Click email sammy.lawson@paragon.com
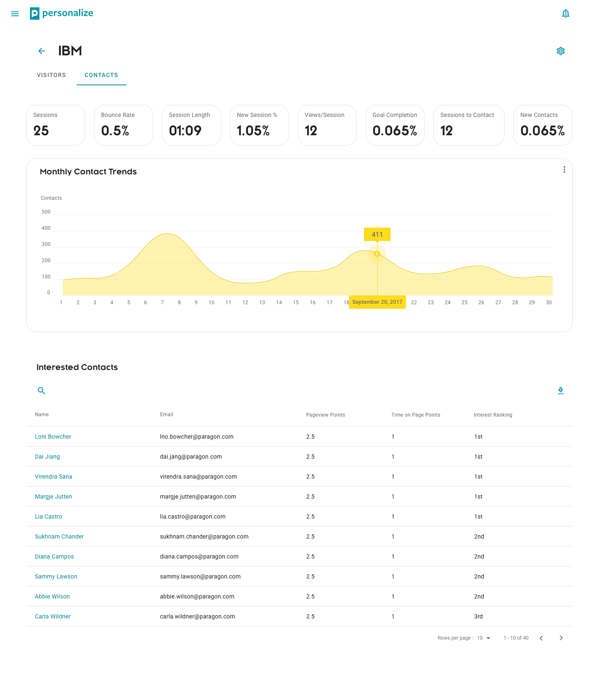Image resolution: width=599 pixels, height=700 pixels. point(200,576)
